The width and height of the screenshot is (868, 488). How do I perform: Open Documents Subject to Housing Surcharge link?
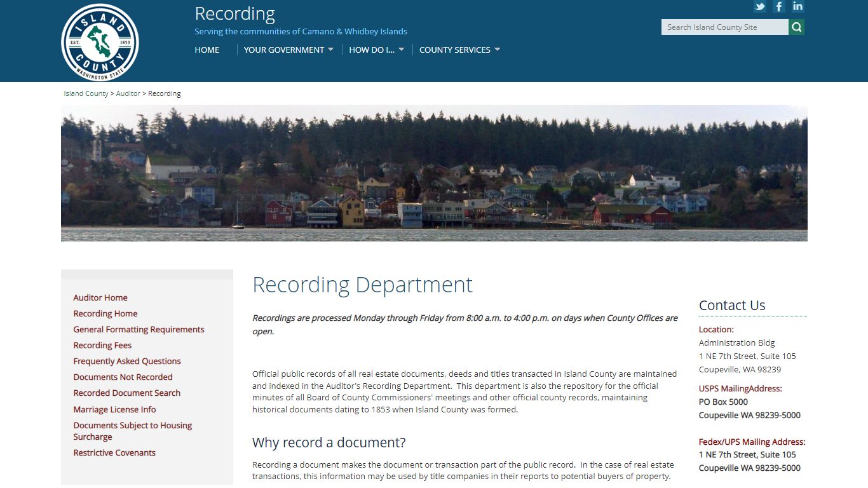[133, 431]
